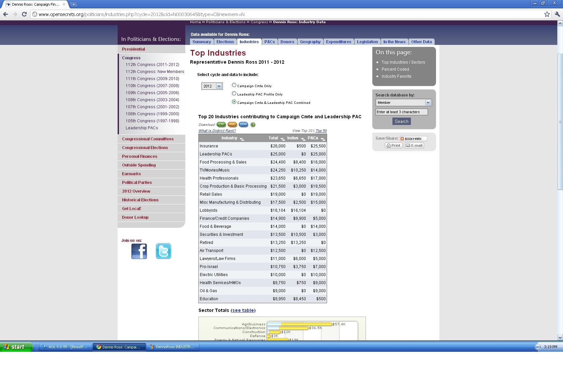Open the In the News tab

tap(394, 42)
